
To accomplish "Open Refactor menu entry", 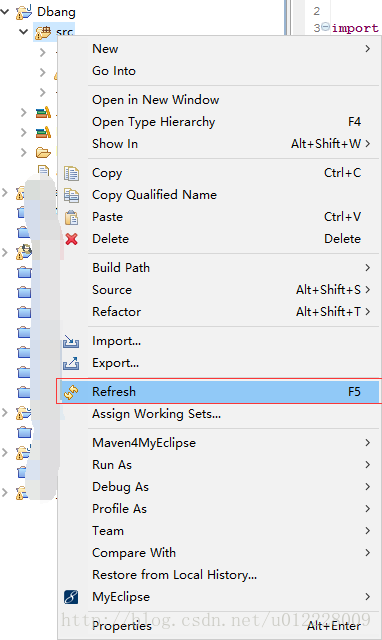I will point(218,312).
